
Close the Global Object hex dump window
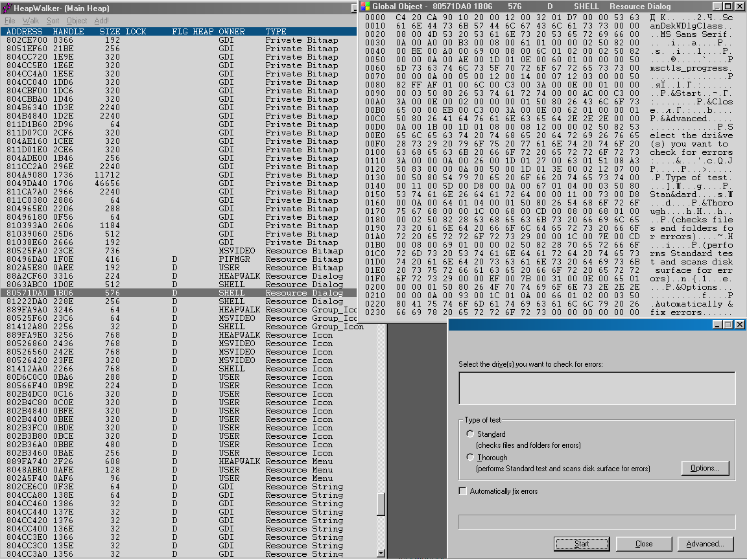(739, 6)
